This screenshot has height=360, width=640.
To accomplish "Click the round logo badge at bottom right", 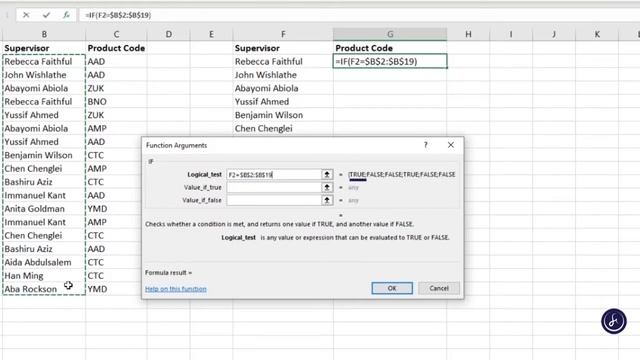I will tap(613, 321).
